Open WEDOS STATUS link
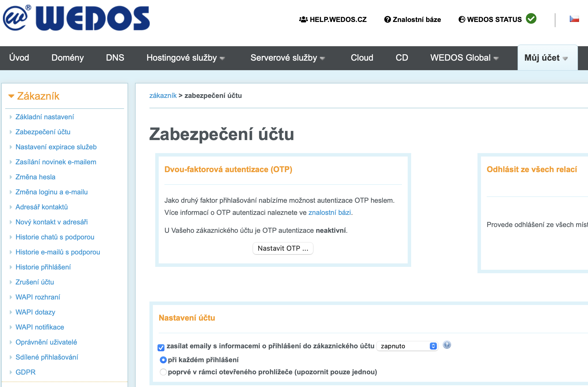This screenshot has height=387, width=588. [x=490, y=19]
